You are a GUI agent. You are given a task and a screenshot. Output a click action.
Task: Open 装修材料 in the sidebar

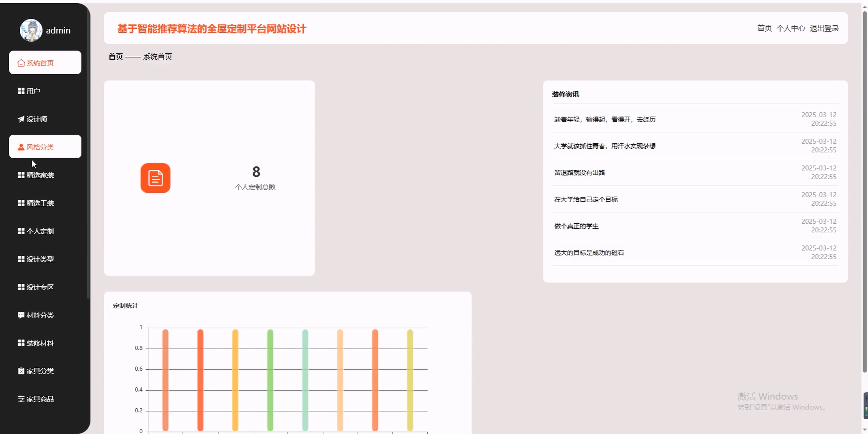[x=40, y=343]
